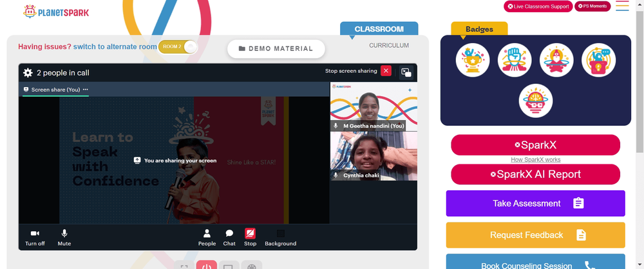Open Live Classroom Support

click(538, 6)
